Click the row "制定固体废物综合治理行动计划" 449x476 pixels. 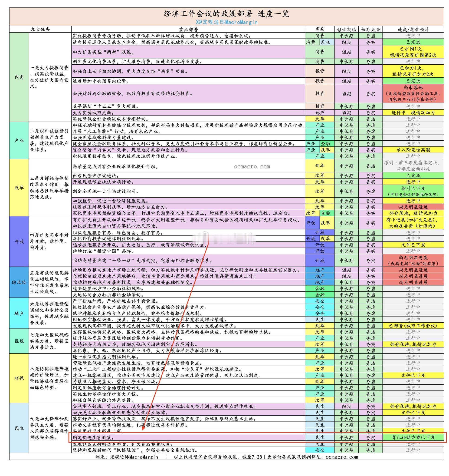pos(188,388)
